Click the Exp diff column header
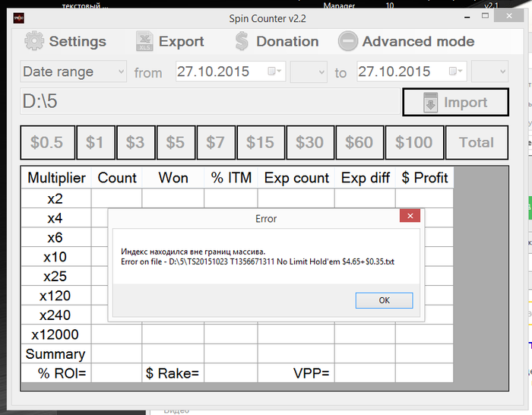 pyautogui.click(x=365, y=178)
